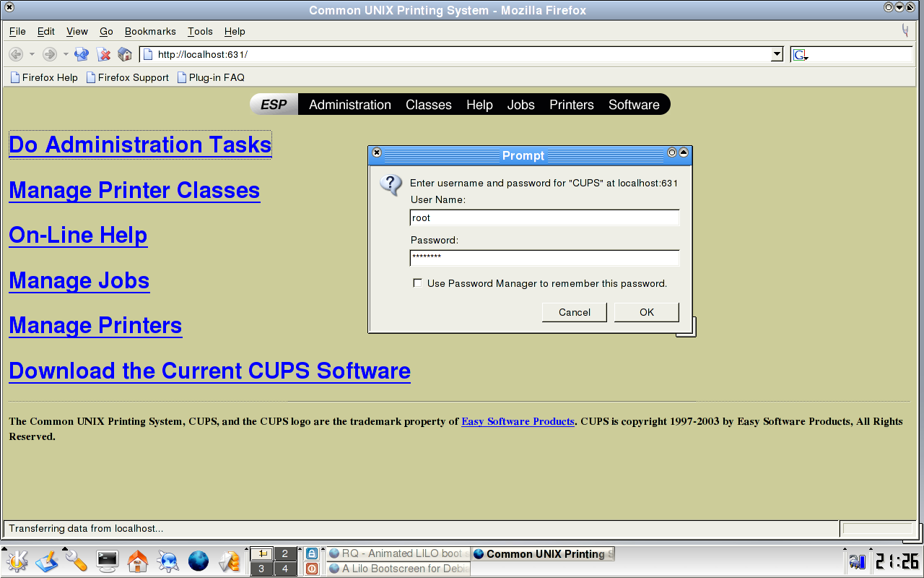
Task: Click the red logout icon in panel
Action: [311, 569]
